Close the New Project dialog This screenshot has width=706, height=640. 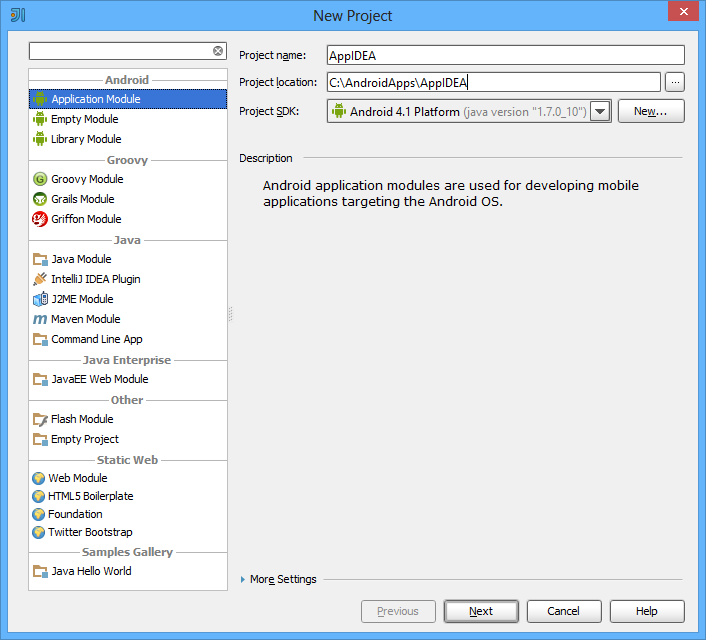point(683,11)
